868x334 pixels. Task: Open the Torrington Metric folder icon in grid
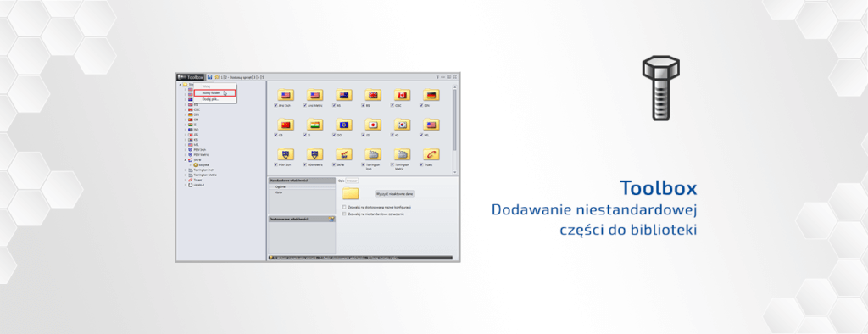tap(403, 154)
